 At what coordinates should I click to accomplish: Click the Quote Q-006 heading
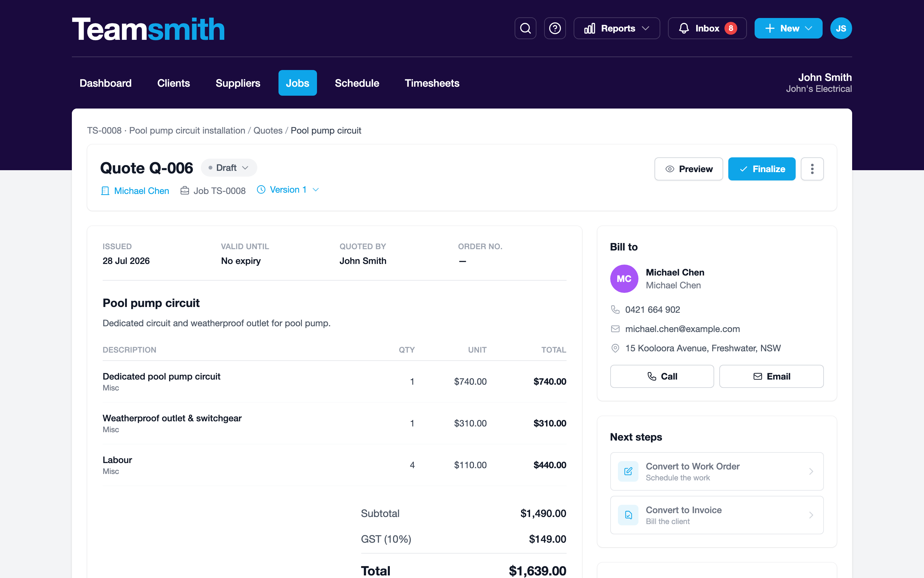pos(147,168)
